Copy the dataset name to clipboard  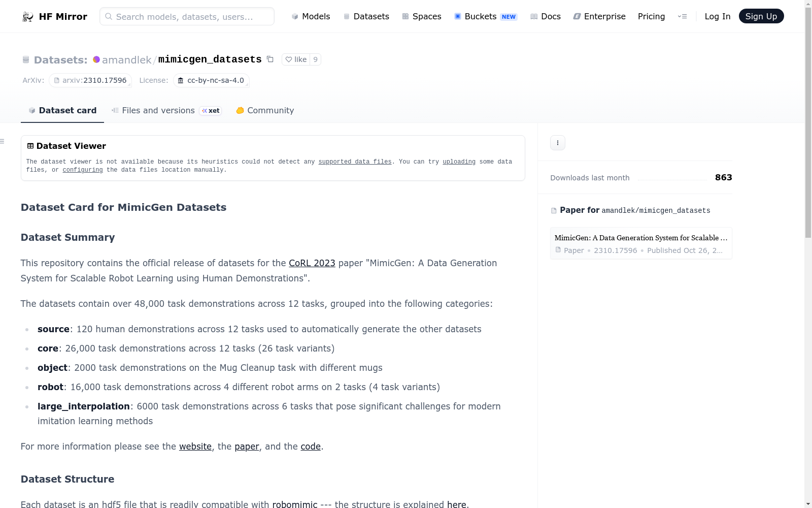270,59
